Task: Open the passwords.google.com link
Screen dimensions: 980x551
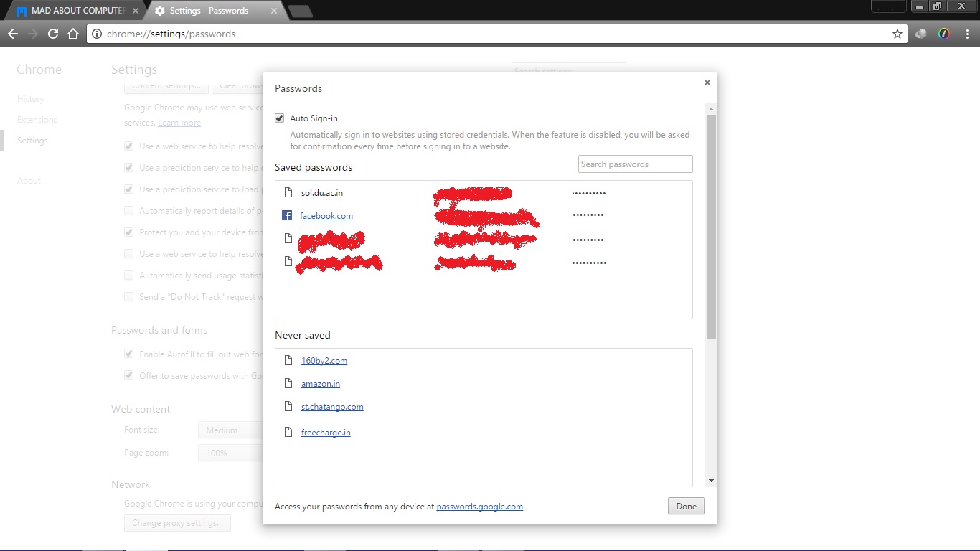Action: click(479, 507)
